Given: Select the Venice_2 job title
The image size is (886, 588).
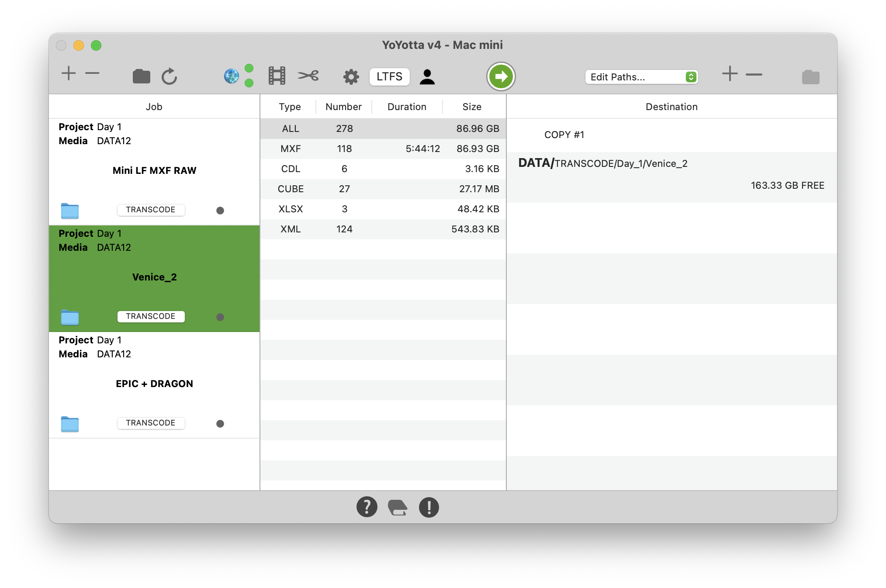Looking at the screenshot, I should pyautogui.click(x=154, y=277).
